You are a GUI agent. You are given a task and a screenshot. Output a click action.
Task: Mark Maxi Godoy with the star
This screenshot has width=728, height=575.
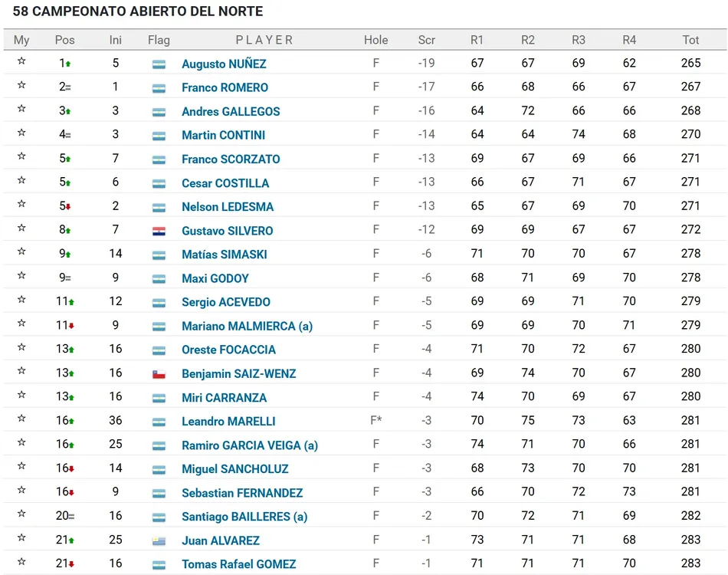[21, 277]
